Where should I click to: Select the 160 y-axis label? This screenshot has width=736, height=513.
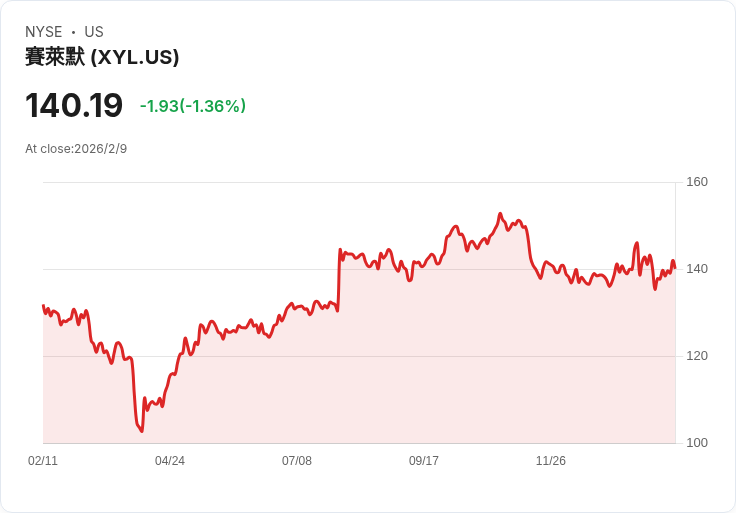[x=697, y=182]
